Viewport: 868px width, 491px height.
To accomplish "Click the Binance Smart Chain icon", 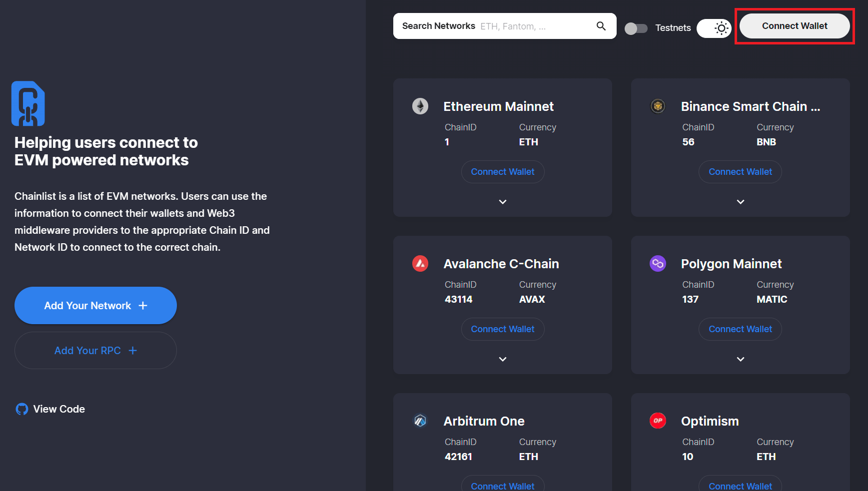I will (658, 106).
